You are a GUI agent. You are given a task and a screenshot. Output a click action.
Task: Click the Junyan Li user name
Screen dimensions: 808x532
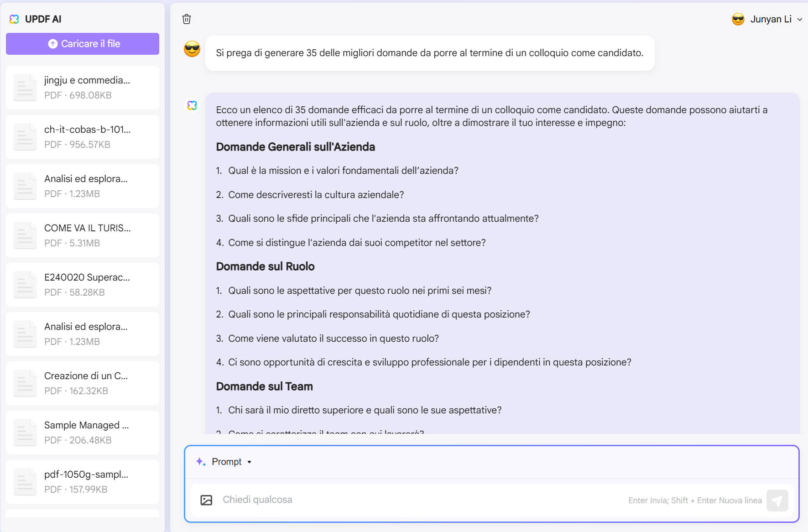[771, 19]
